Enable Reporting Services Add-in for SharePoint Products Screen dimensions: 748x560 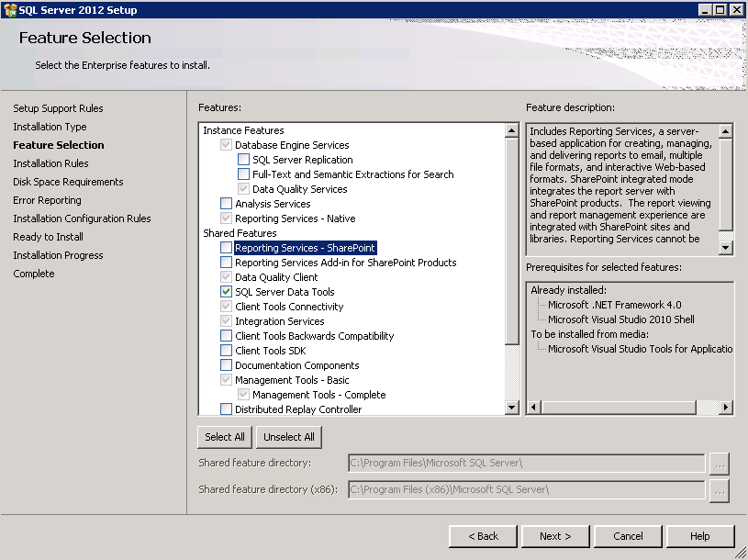[x=226, y=263]
